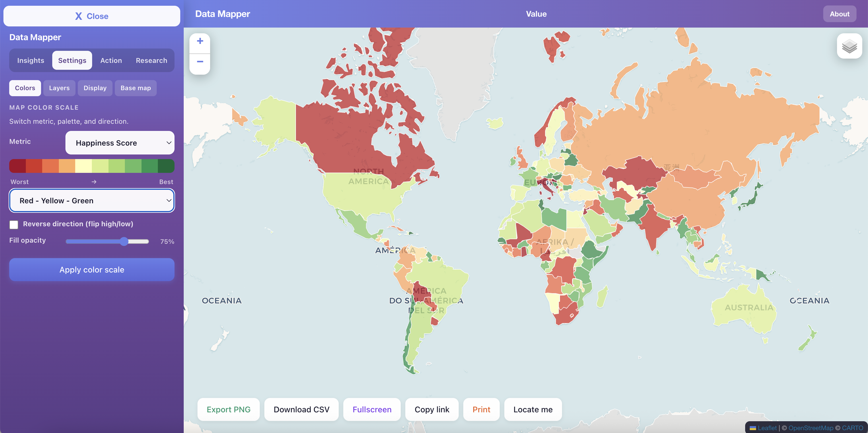
Task: Zoom in with the plus map button
Action: (x=200, y=41)
